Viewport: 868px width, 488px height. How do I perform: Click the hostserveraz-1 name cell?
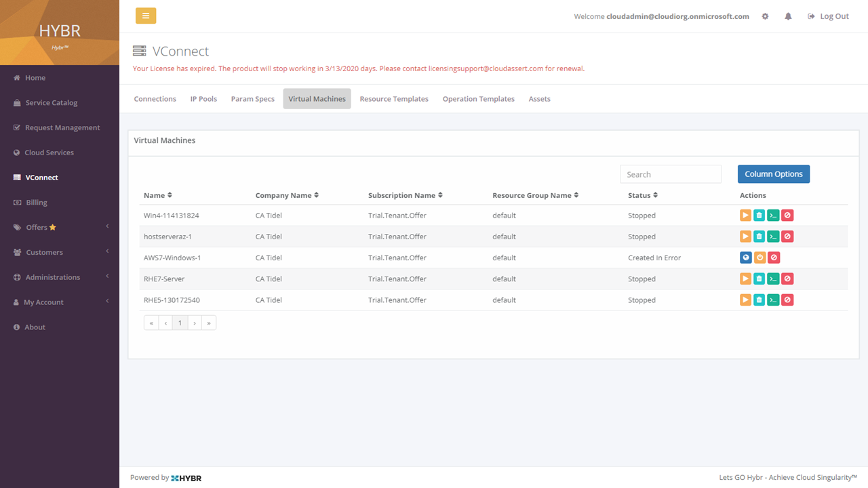(167, 237)
